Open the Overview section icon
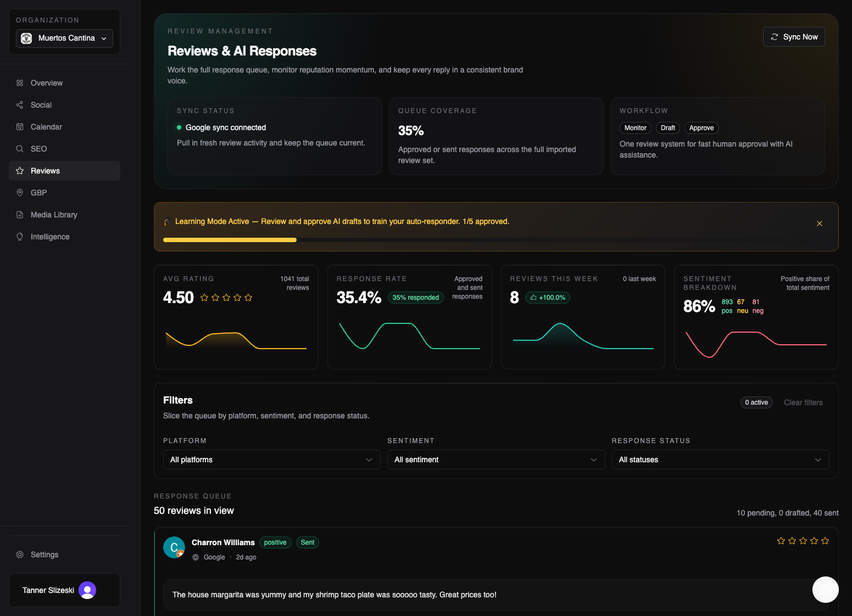 [20, 82]
